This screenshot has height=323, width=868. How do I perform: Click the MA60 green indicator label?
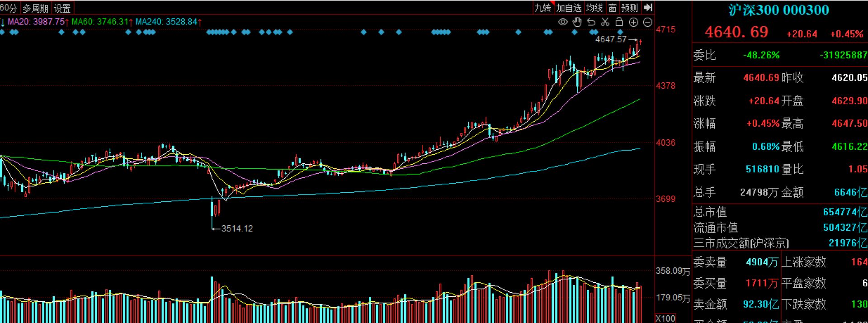coord(100,22)
